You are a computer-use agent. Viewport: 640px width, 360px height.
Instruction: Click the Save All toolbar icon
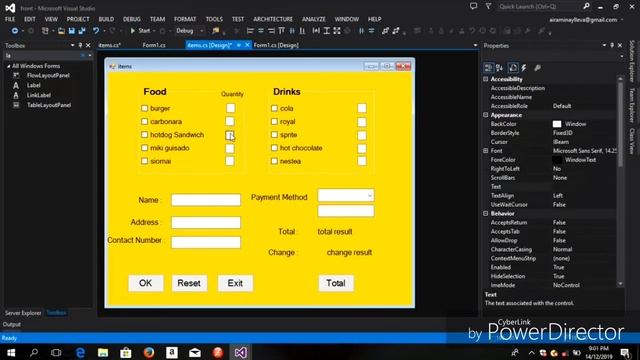[x=82, y=31]
